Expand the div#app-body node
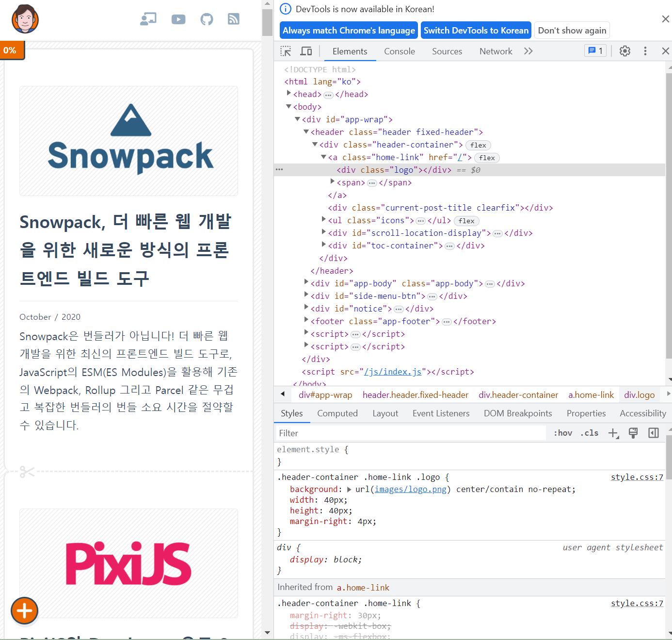Image resolution: width=672 pixels, height=640 pixels. click(x=306, y=282)
